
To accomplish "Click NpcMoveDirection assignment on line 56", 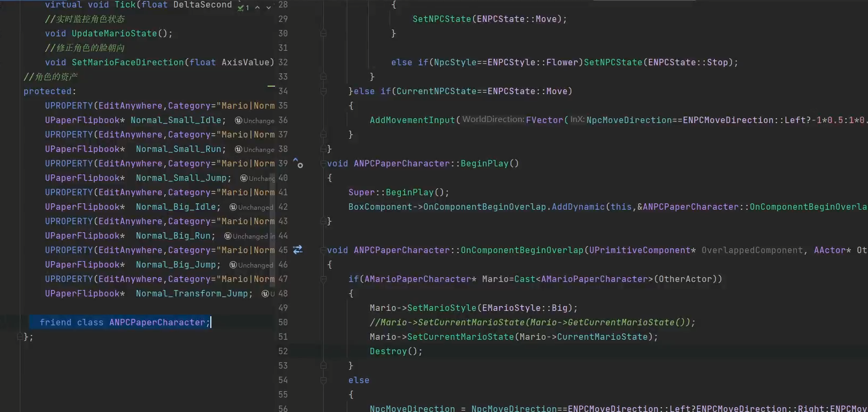I will click(619, 408).
